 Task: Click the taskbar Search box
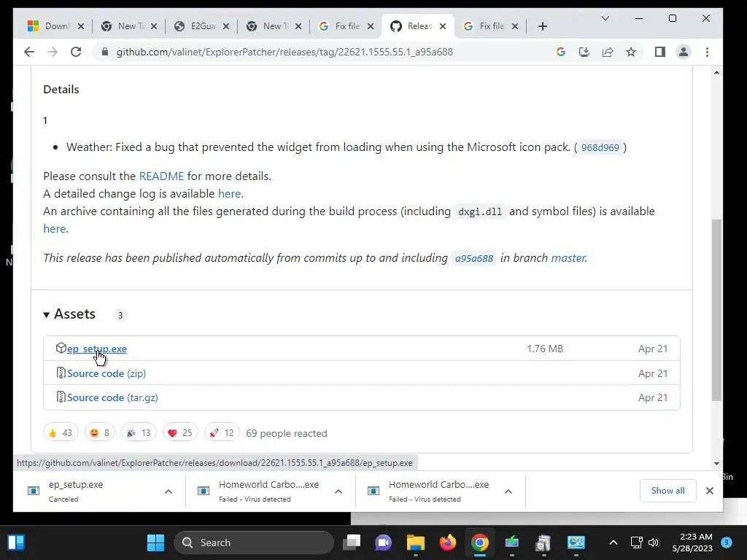click(254, 542)
